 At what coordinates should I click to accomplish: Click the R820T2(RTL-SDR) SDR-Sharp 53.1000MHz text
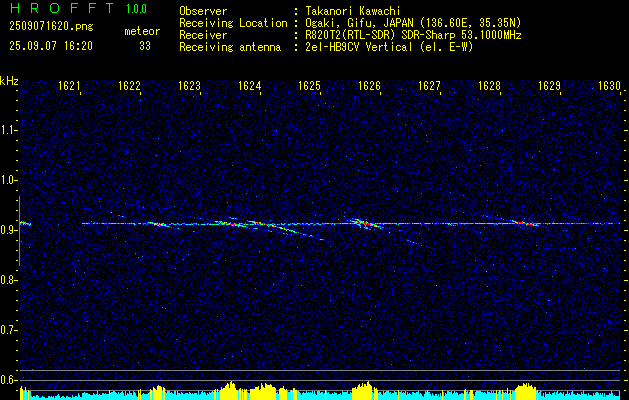tap(413, 35)
